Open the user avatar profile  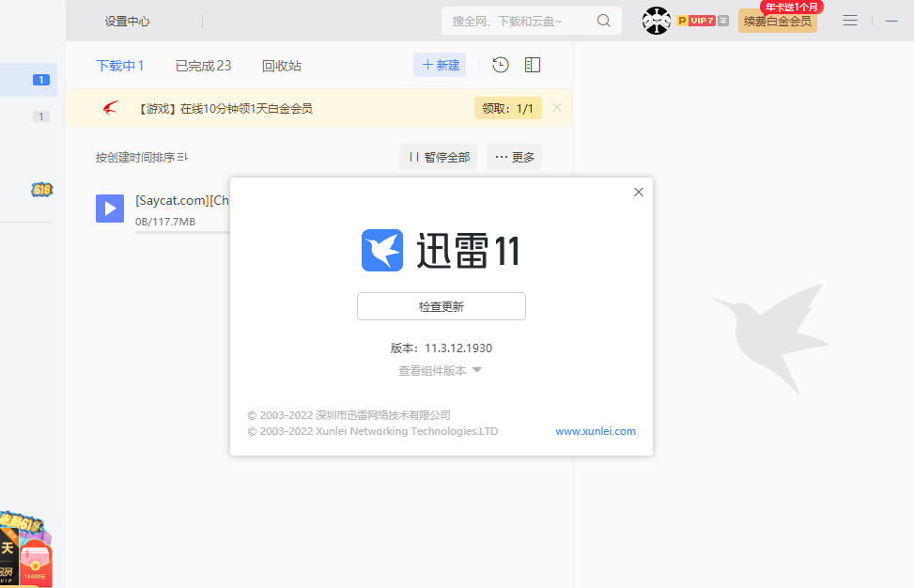[657, 20]
